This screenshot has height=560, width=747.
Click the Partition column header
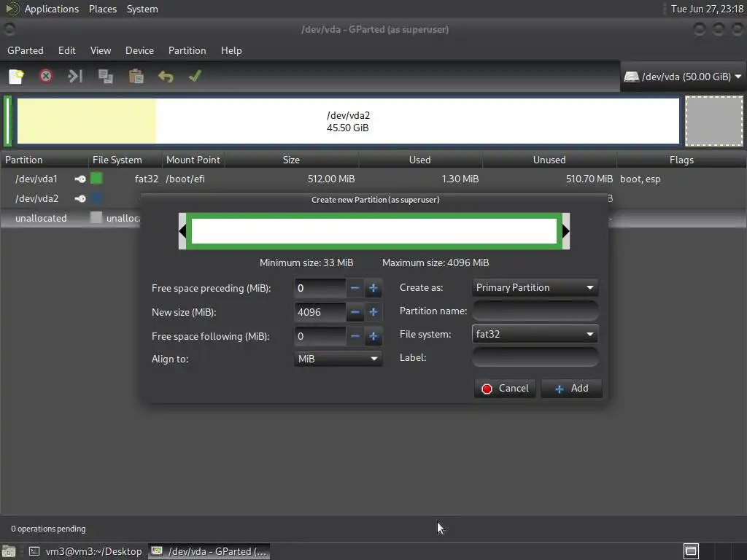pyautogui.click(x=44, y=160)
